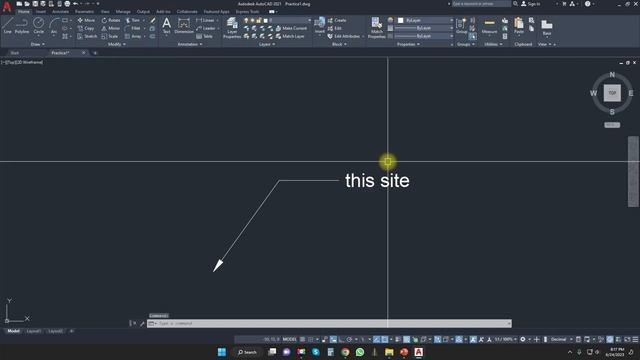Switch to the Insert ribbon tab
The image size is (640, 360).
(41, 12)
